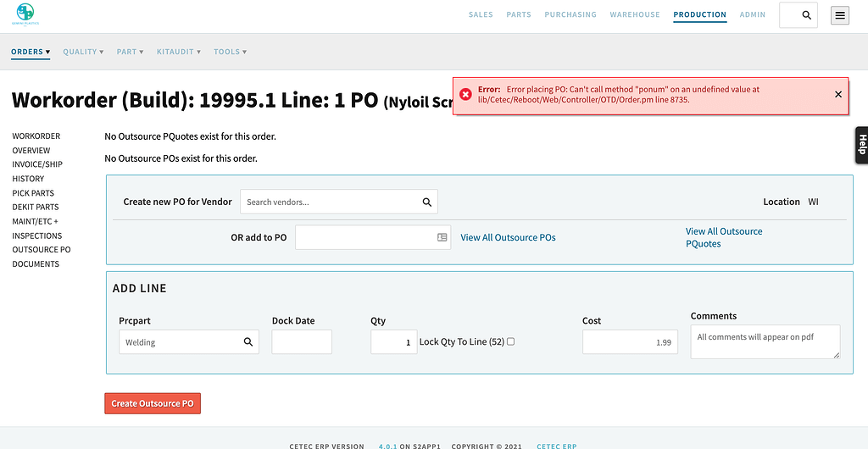The height and width of the screenshot is (449, 868).
Task: Dismiss the error notification with X
Action: [x=838, y=95]
